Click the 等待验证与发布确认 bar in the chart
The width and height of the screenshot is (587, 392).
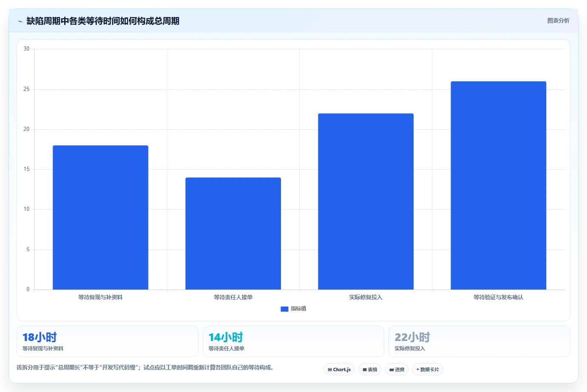click(x=498, y=185)
